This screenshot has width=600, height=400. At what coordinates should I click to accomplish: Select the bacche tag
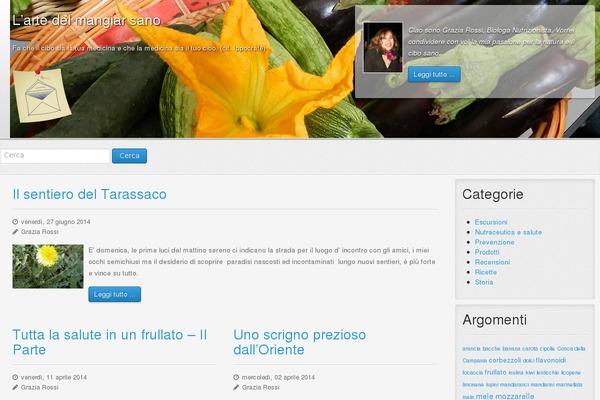(x=491, y=349)
